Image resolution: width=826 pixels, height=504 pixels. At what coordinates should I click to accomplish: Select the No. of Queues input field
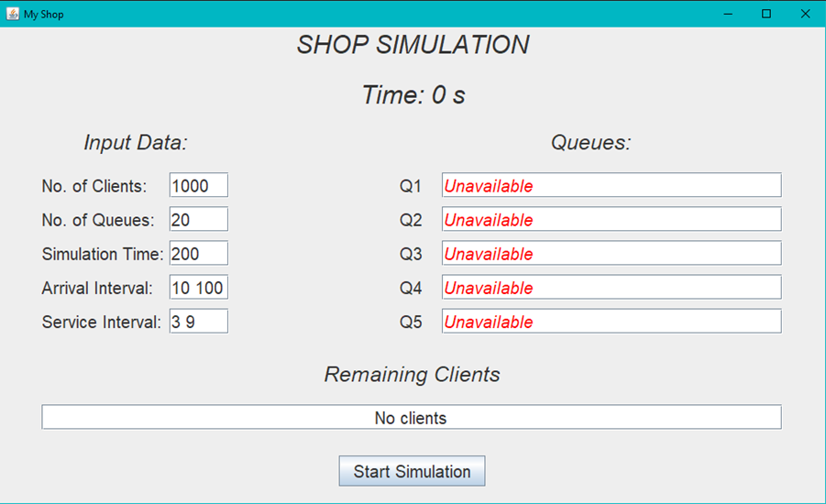click(x=199, y=219)
